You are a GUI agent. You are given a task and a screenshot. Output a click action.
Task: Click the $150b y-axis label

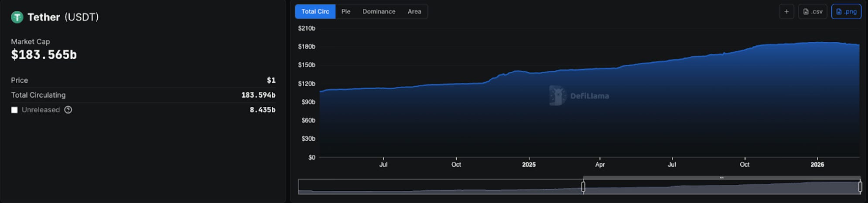point(307,65)
